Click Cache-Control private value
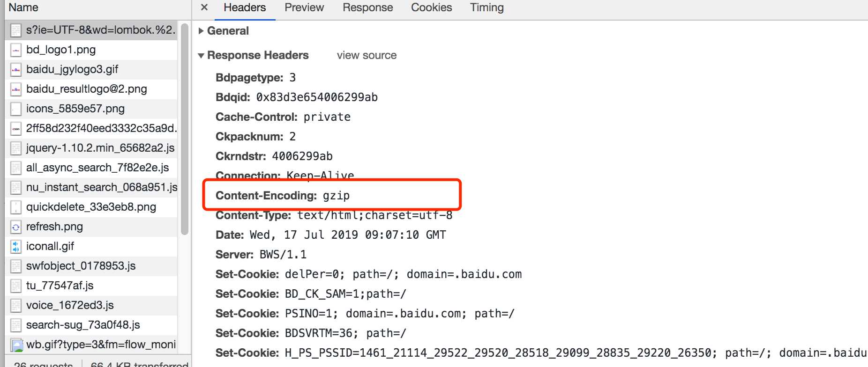The image size is (868, 367). point(327,117)
